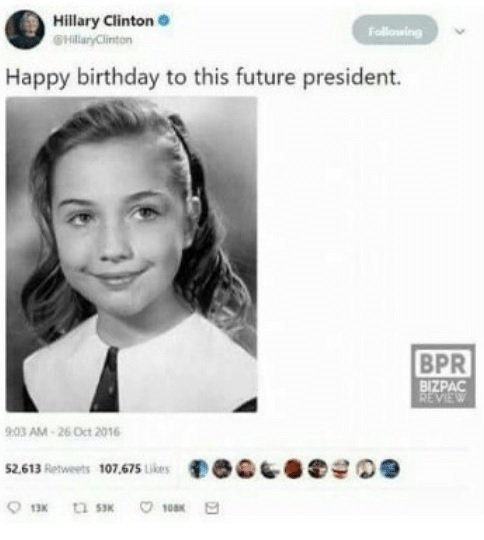Click the blue verified badge icon
This screenshot has height=540, width=484.
coord(164,21)
